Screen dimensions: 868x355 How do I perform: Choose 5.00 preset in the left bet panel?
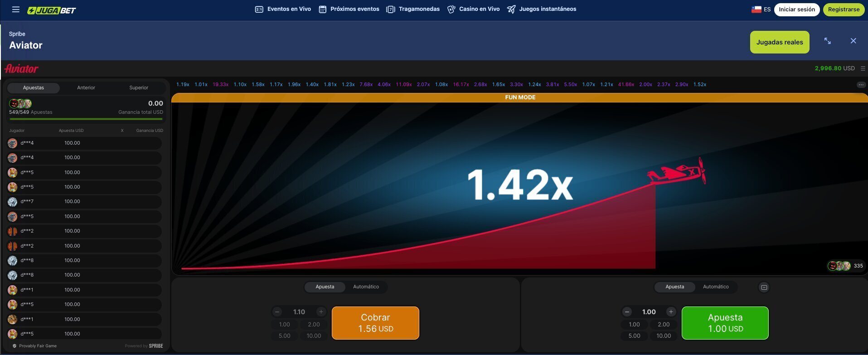pos(284,336)
